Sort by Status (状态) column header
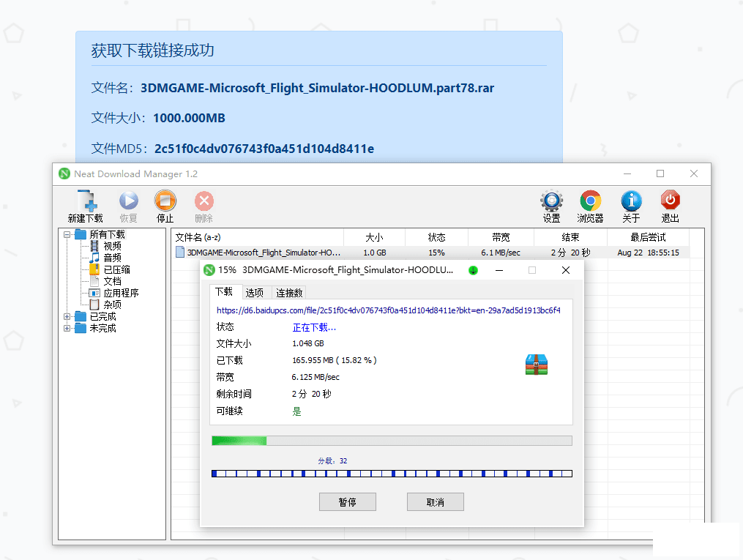The height and width of the screenshot is (560, 743). coord(436,237)
